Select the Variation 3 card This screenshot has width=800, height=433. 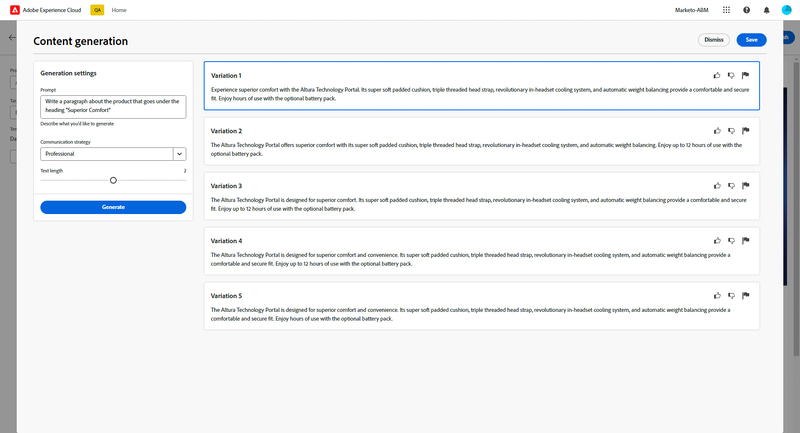tap(482, 196)
